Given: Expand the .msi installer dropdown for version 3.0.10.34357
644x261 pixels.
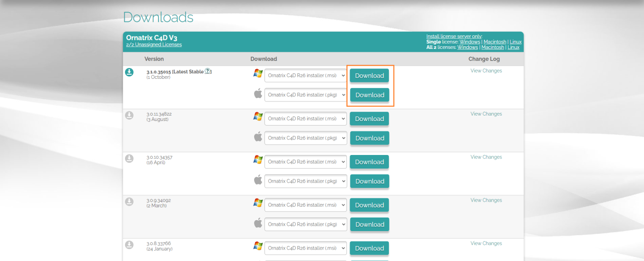Looking at the screenshot, I should (x=306, y=162).
